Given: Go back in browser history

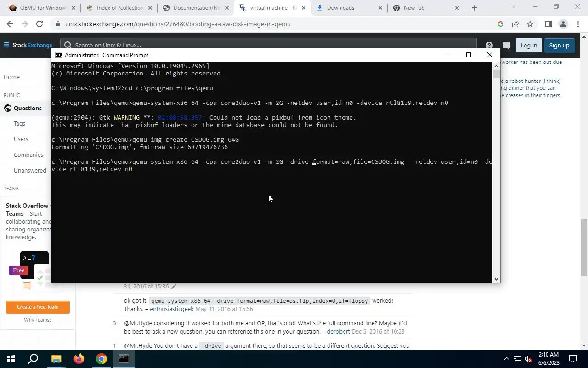Looking at the screenshot, I should click(x=10, y=24).
